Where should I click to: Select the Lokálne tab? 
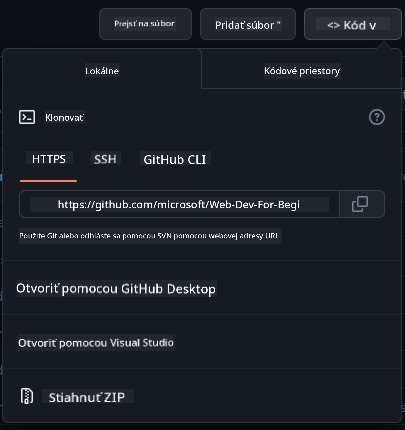102,71
